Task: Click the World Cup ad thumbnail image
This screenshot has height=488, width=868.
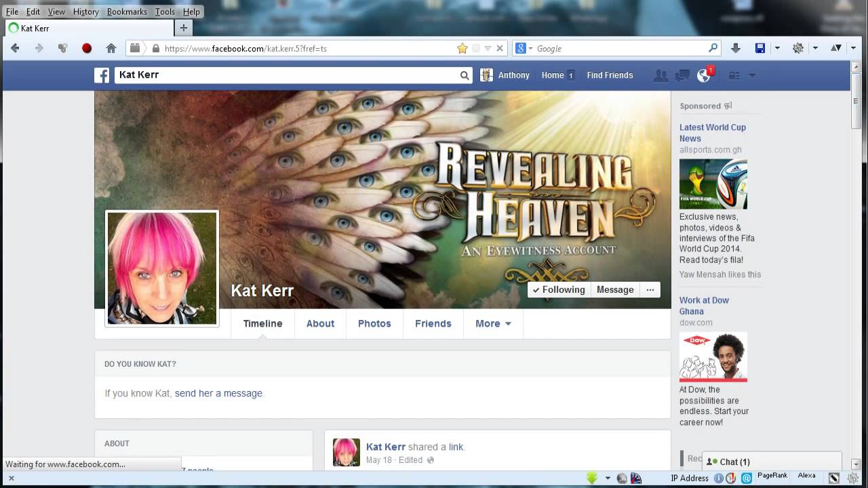Action: (x=713, y=184)
